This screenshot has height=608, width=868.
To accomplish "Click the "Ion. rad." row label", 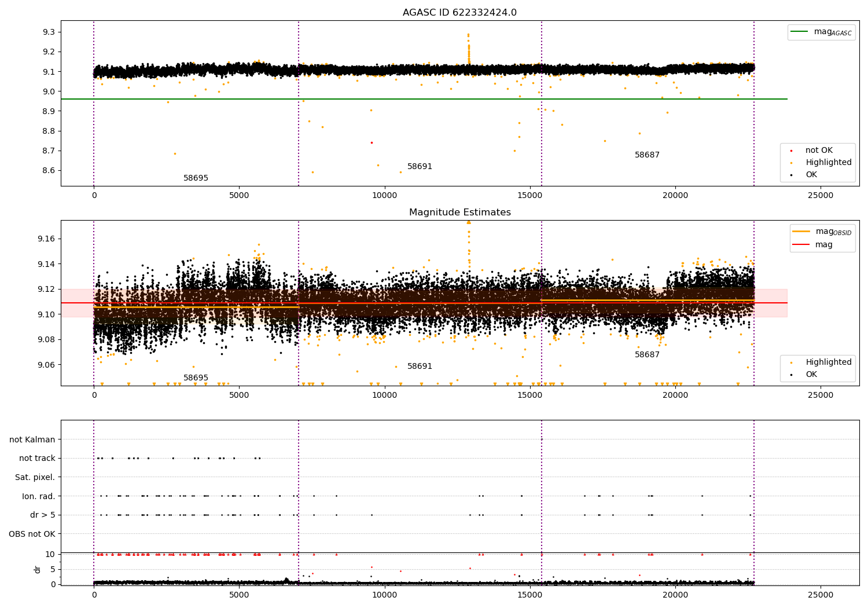I will [39, 496].
